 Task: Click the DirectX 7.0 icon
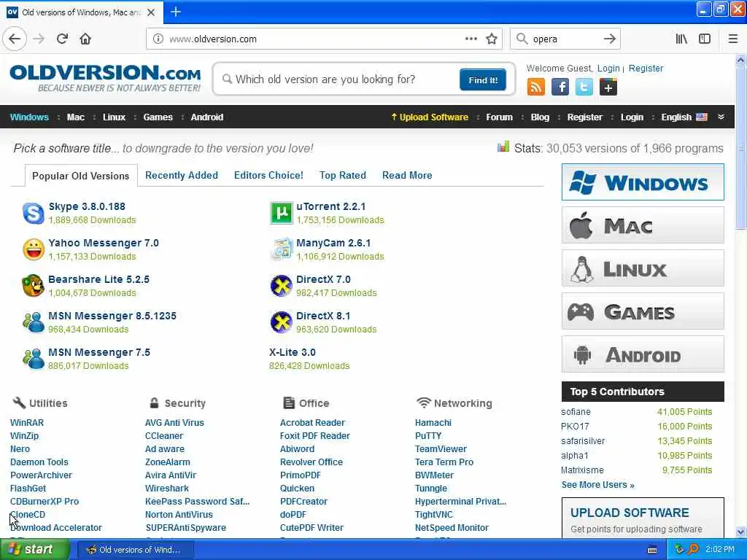(281, 286)
